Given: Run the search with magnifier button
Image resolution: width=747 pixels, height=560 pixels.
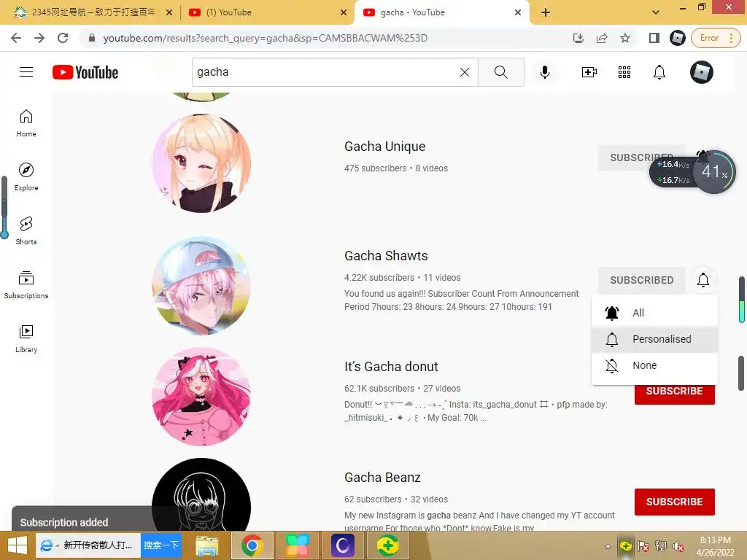Looking at the screenshot, I should [x=500, y=72].
